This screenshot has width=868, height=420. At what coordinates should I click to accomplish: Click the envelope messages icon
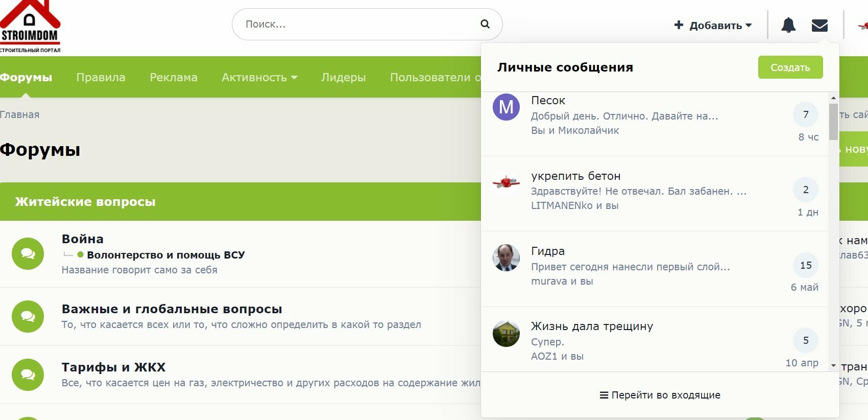819,25
